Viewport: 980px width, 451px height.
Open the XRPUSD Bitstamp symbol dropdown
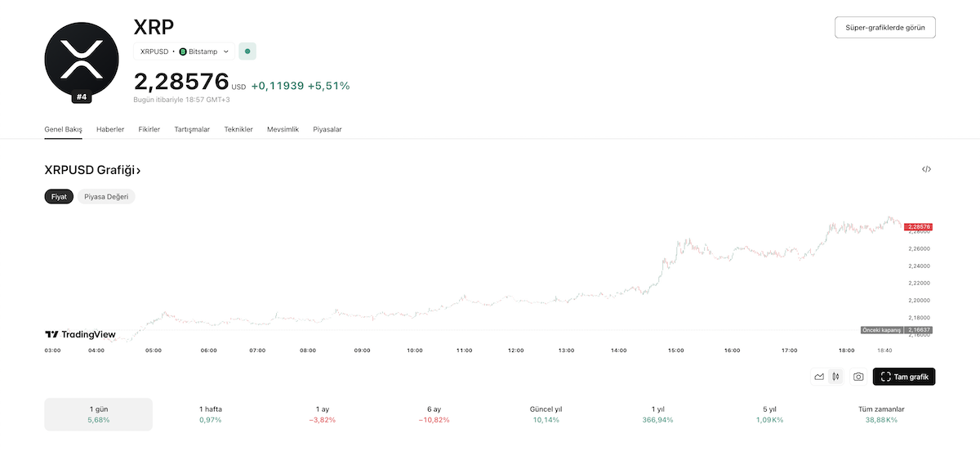coord(184,51)
